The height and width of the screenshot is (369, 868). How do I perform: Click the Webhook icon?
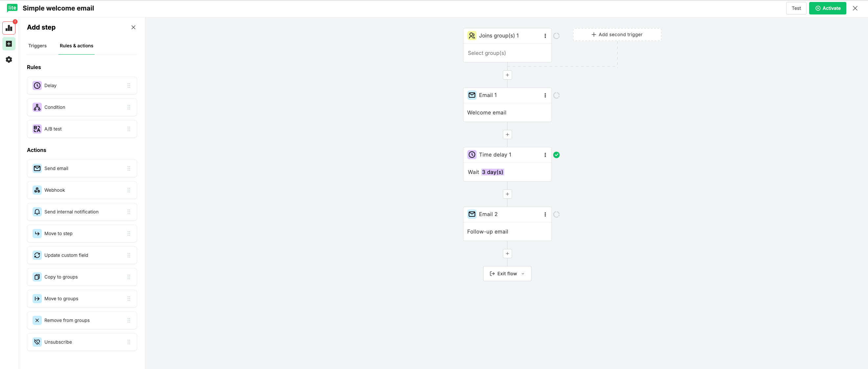[37, 190]
